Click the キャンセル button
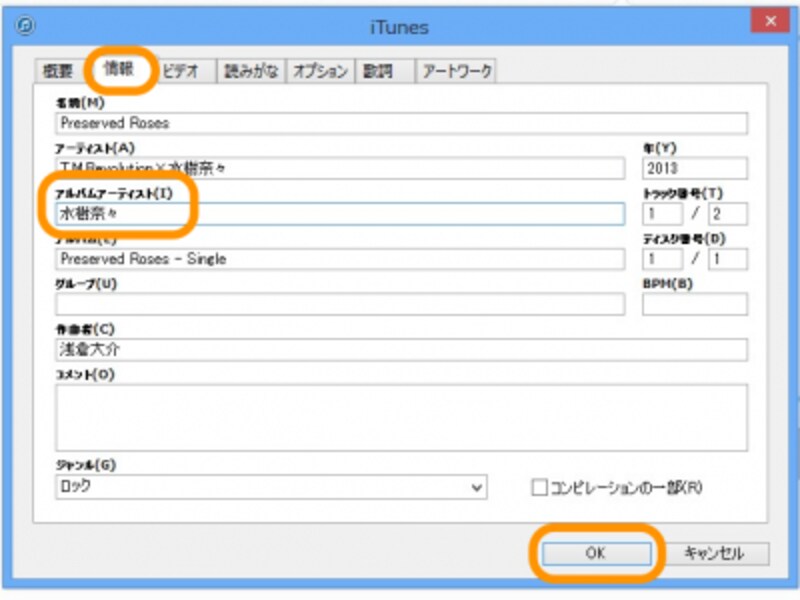Screen dimensions: 800x600 [x=714, y=553]
